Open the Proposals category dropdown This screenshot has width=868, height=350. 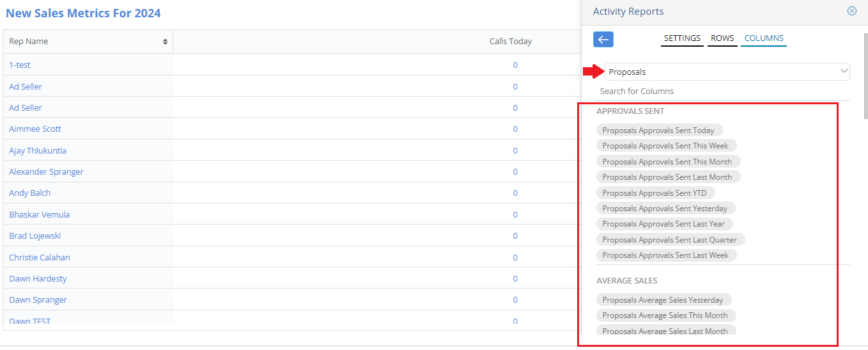tap(727, 72)
